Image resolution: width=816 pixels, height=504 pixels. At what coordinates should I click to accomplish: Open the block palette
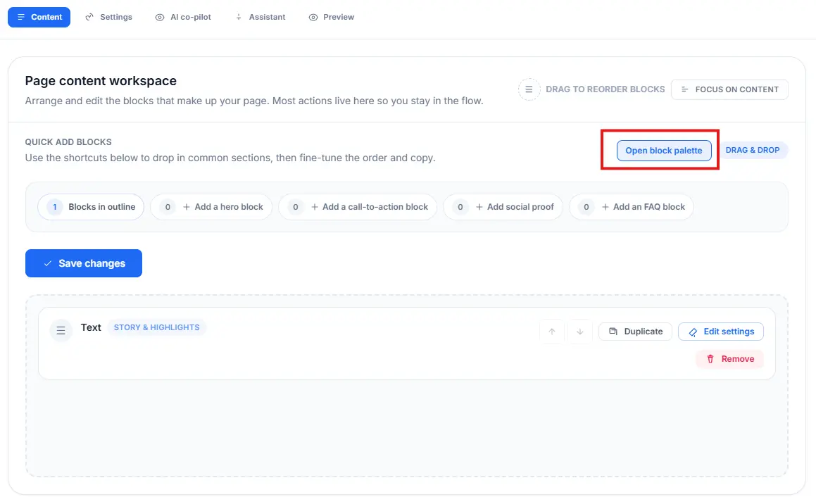coord(664,151)
